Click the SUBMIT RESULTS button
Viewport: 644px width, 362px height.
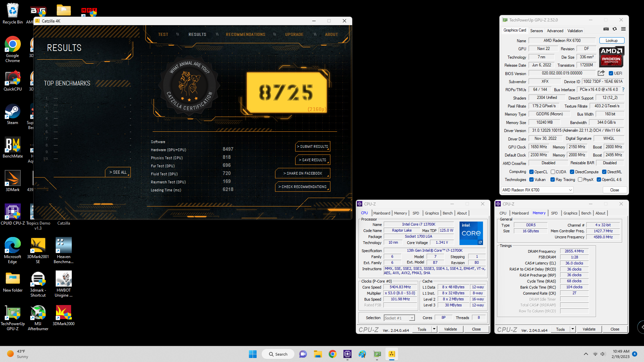[313, 146]
